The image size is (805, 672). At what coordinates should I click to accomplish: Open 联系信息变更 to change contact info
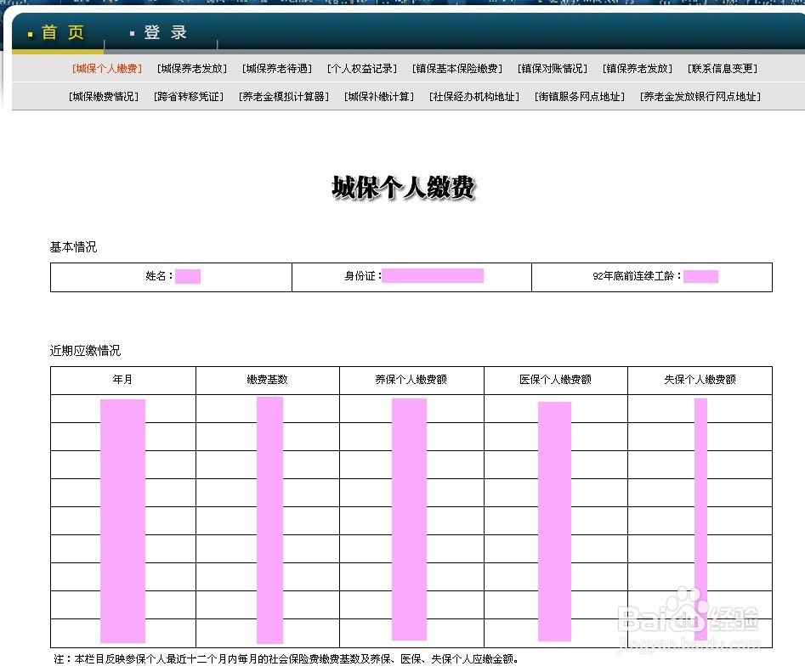pyautogui.click(x=722, y=68)
